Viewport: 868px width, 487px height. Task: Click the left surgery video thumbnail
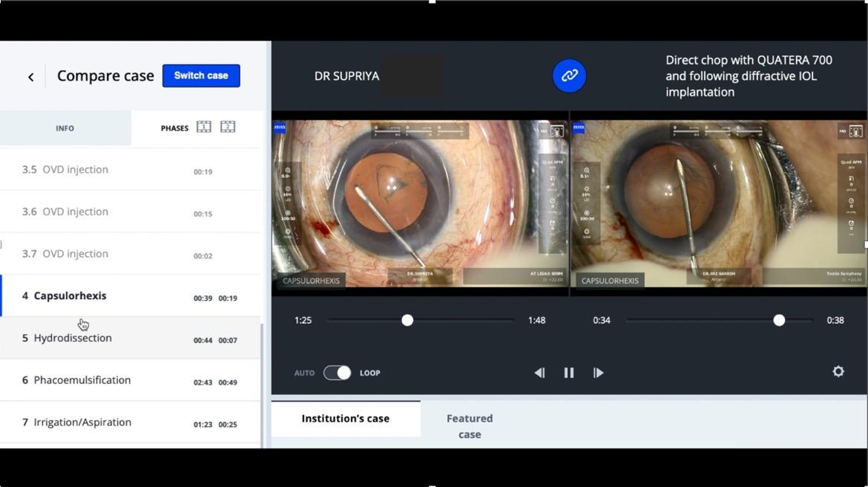[420, 204]
